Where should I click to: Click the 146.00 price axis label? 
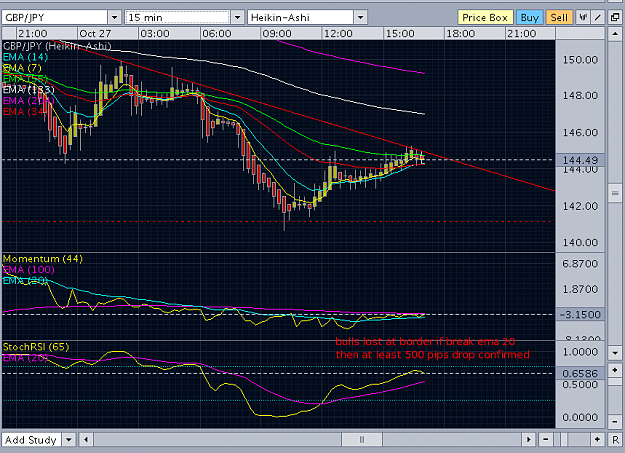point(580,132)
